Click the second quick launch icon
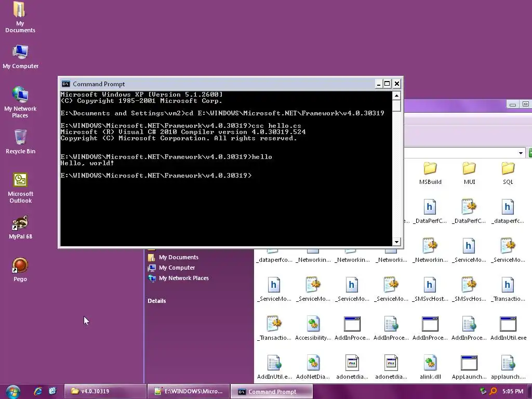This screenshot has width=532, height=399. tap(52, 391)
